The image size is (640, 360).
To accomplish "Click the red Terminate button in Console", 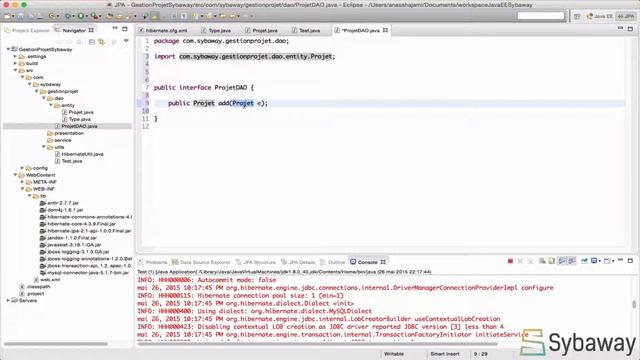I will pos(510,261).
